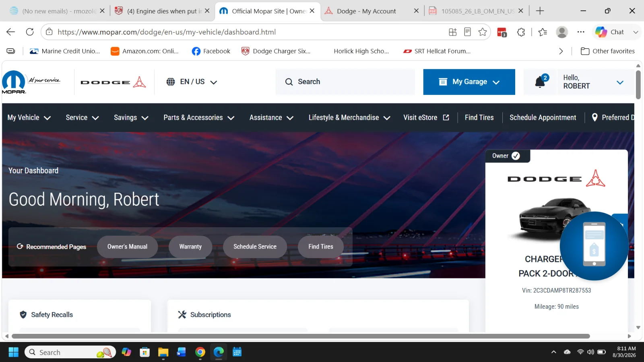Image resolution: width=644 pixels, height=362 pixels.
Task: Click the Owner's Manual pill button
Action: click(x=127, y=247)
